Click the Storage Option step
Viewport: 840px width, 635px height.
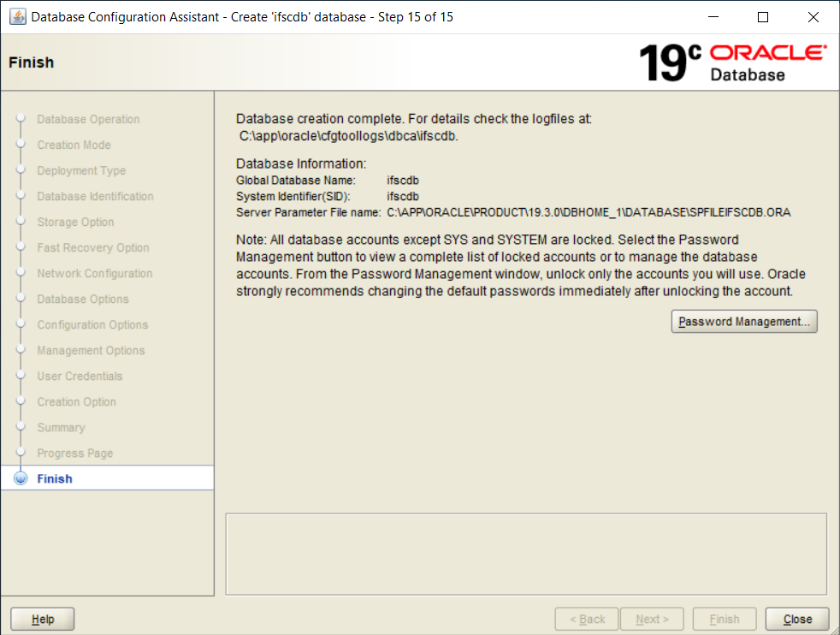coord(75,223)
